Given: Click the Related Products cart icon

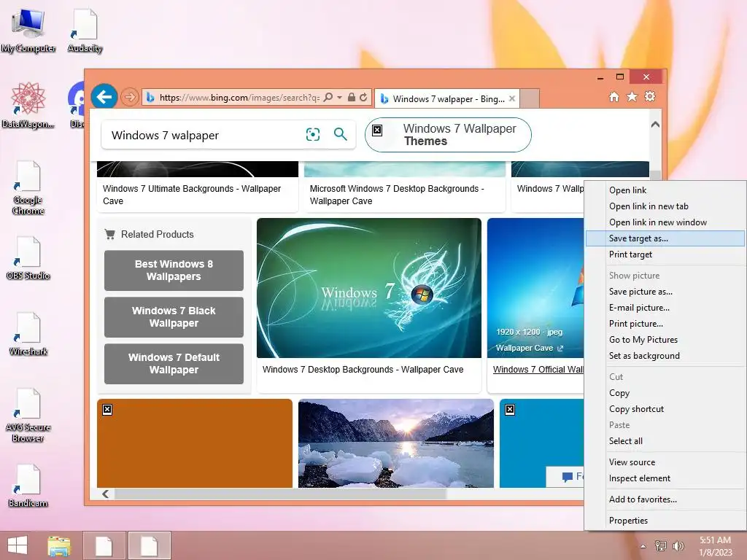Looking at the screenshot, I should point(110,234).
